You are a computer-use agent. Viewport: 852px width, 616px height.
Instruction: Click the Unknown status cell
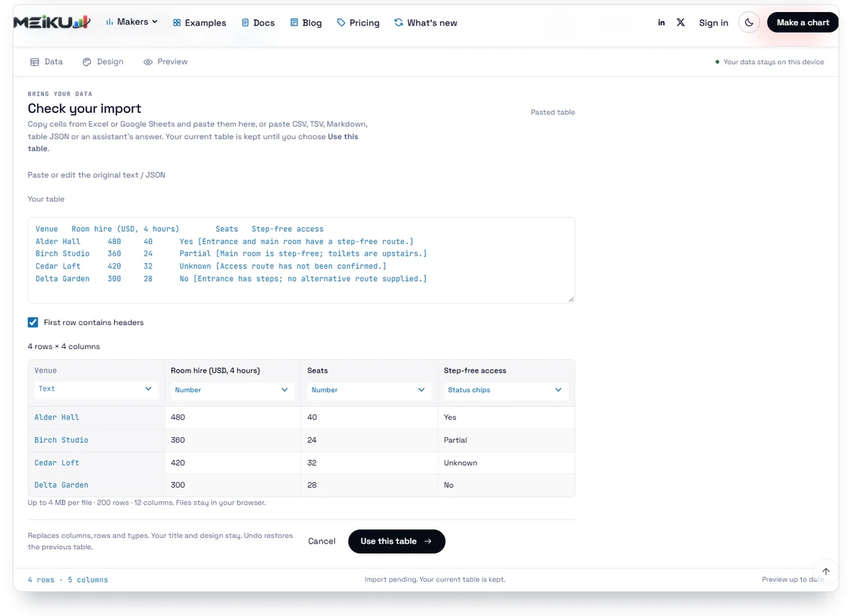coord(506,463)
